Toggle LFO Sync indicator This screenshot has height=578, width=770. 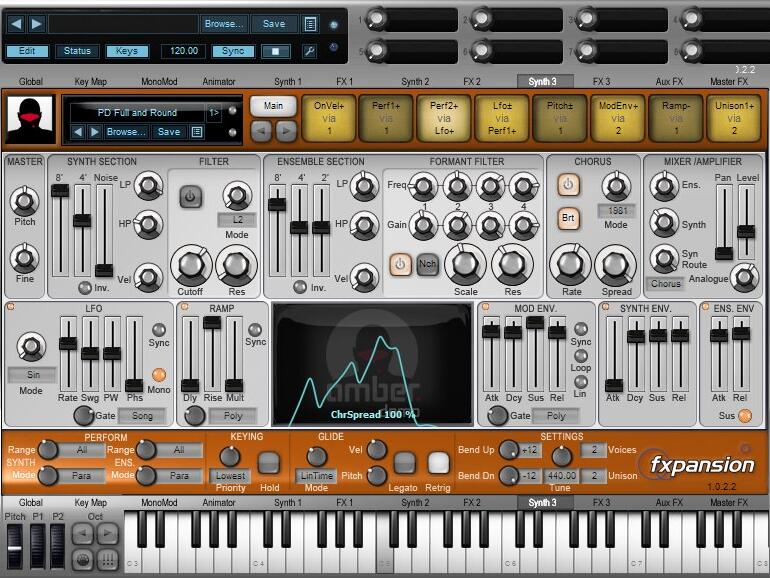(159, 330)
